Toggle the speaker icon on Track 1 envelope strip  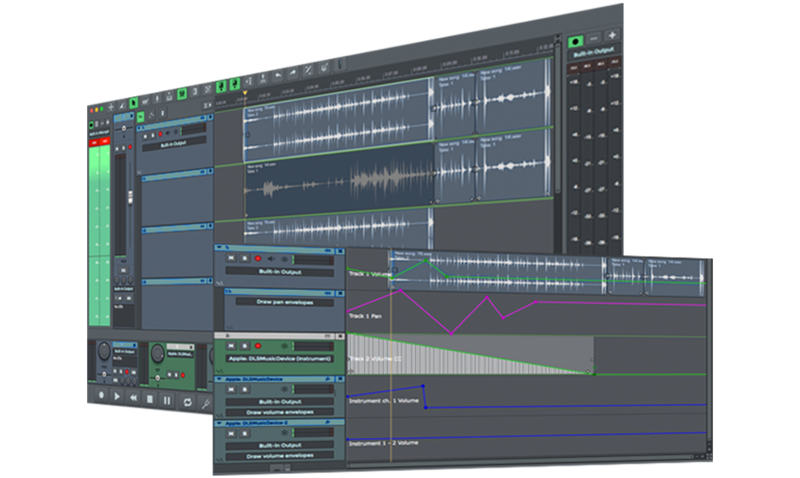click(272, 258)
